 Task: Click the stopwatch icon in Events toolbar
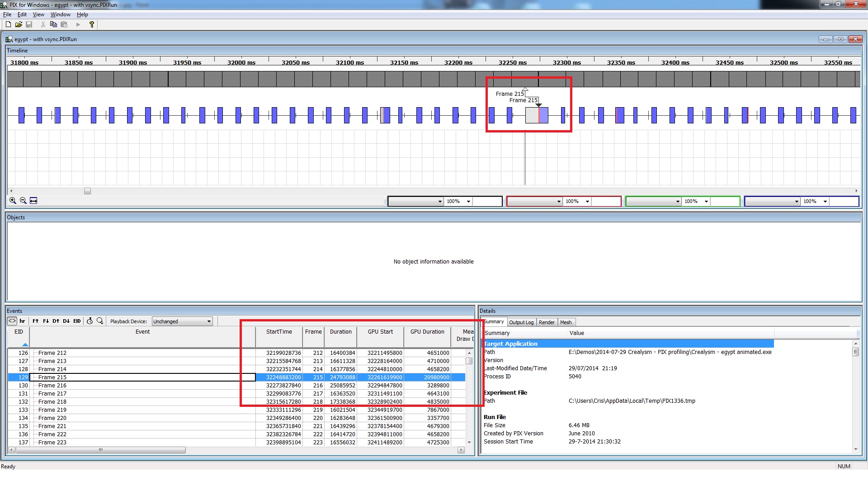[90, 321]
